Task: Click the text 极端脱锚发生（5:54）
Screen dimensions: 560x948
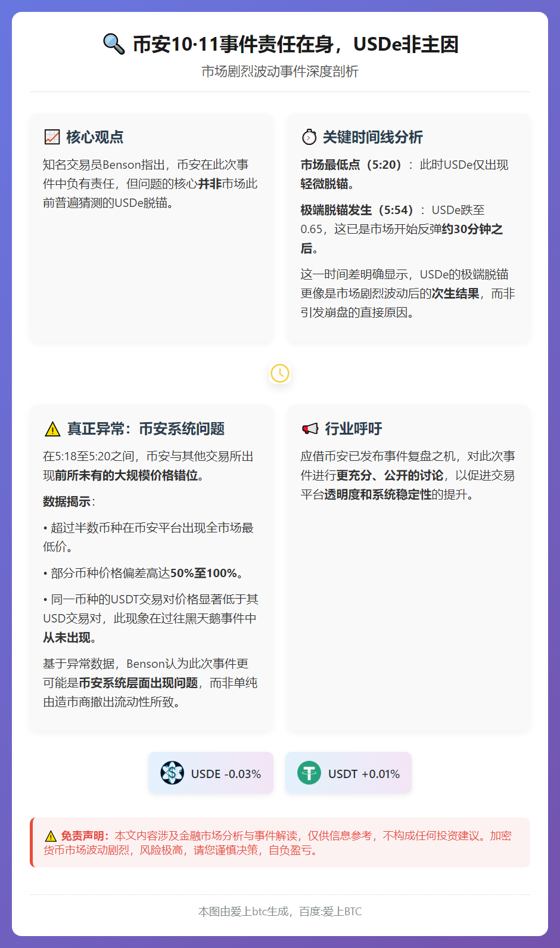Action: pos(357,210)
